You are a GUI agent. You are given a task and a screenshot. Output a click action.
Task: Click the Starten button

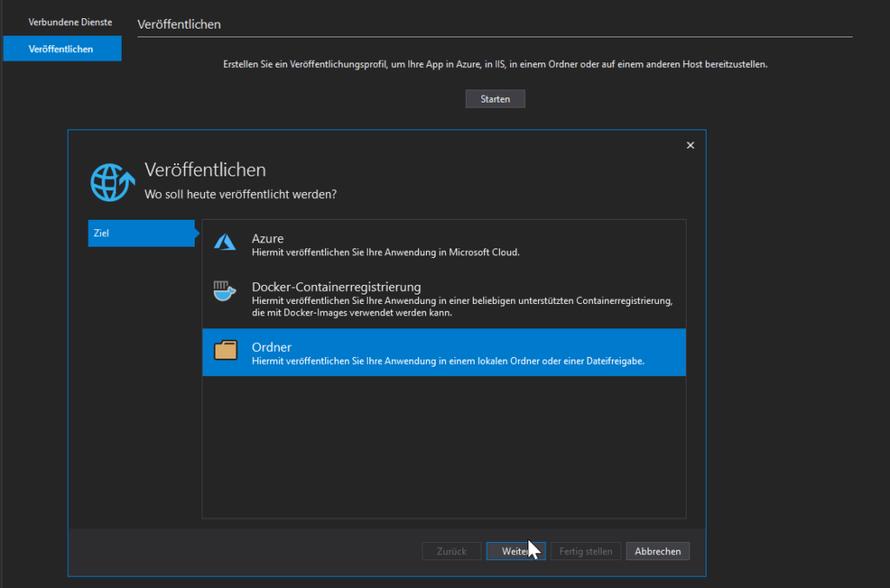[x=495, y=98]
